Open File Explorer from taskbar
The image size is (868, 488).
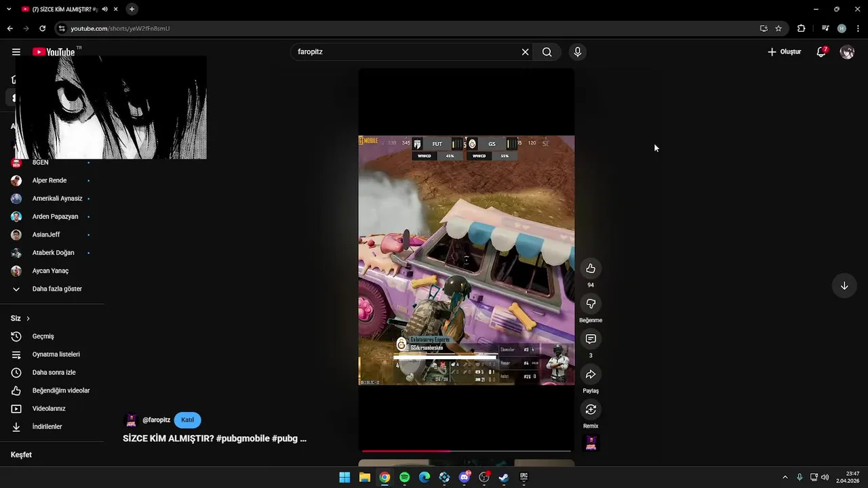point(365,477)
